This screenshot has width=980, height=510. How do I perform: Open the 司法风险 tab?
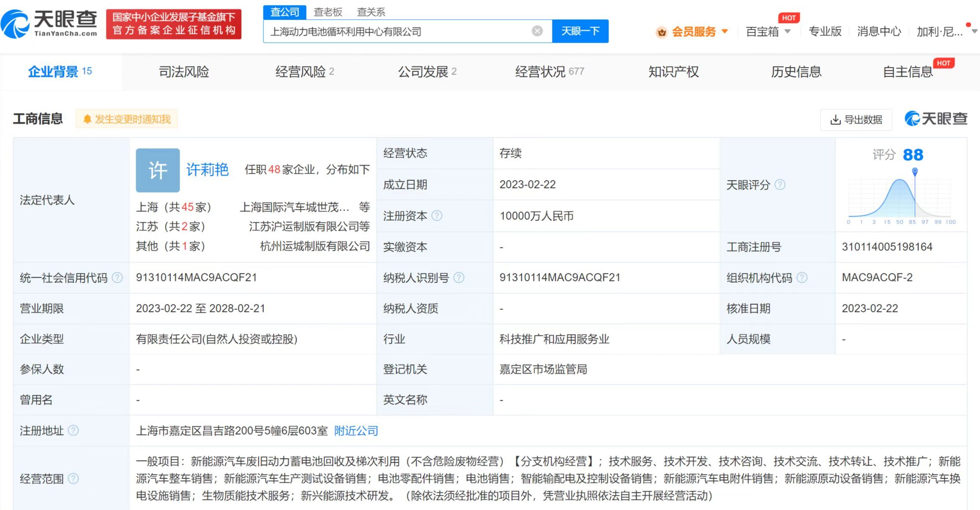[x=184, y=72]
